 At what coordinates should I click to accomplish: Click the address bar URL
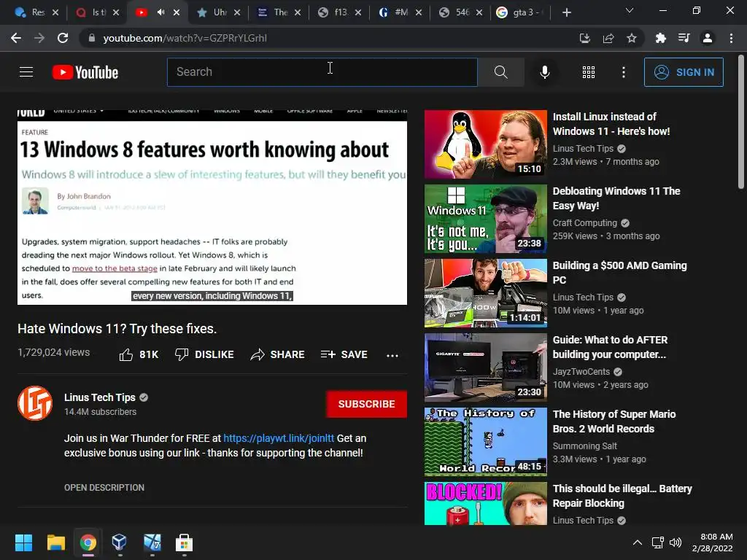click(x=185, y=38)
